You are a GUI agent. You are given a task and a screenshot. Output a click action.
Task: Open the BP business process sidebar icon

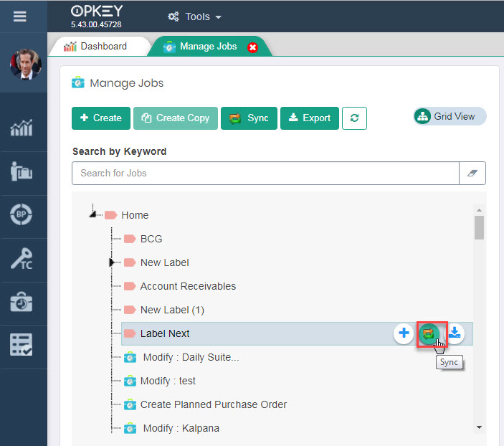22,215
